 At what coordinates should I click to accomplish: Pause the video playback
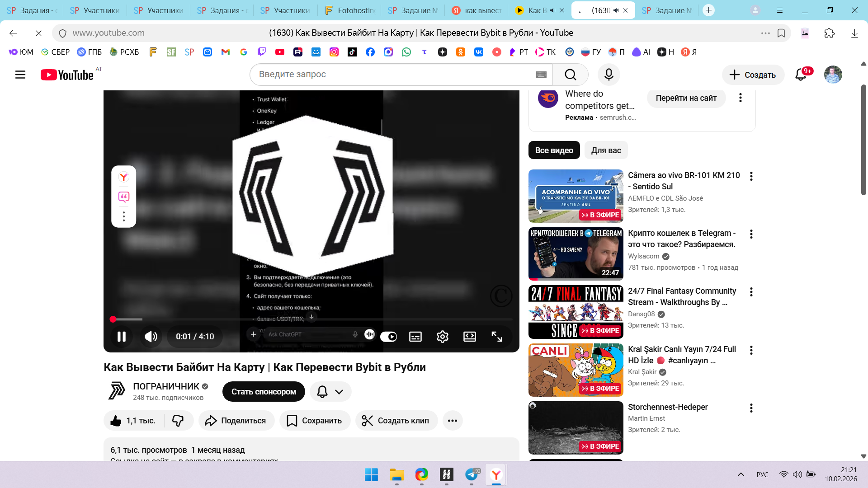coord(121,337)
